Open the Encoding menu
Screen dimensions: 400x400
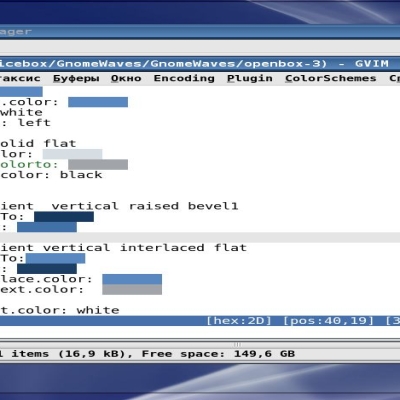184,78
